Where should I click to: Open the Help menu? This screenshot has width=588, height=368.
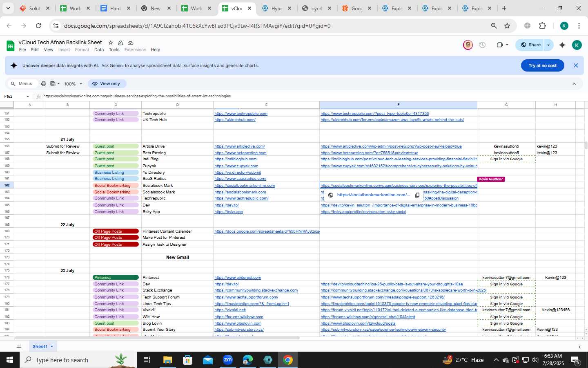156,50
